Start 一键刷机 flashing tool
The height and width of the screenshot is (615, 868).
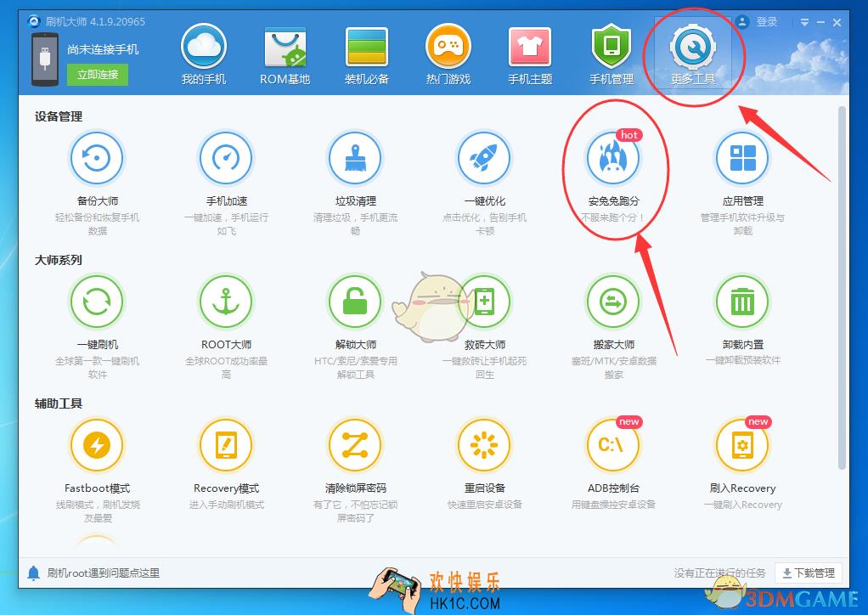click(97, 302)
